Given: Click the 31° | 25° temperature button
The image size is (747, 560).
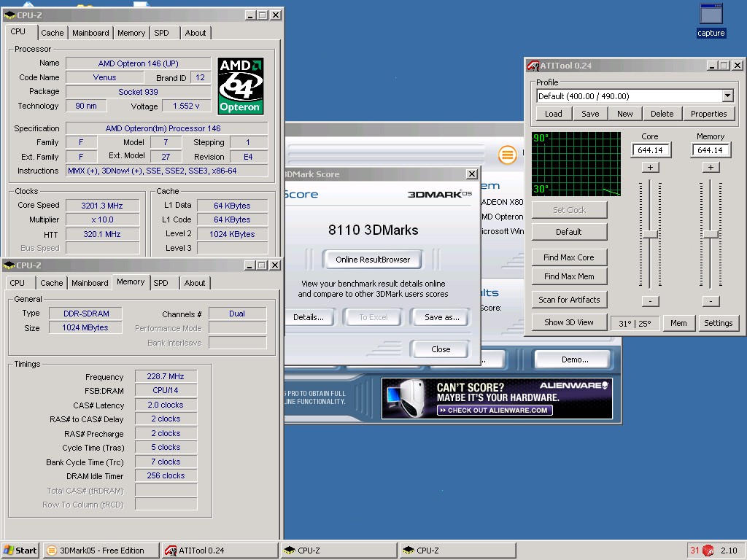Looking at the screenshot, I should 635,323.
